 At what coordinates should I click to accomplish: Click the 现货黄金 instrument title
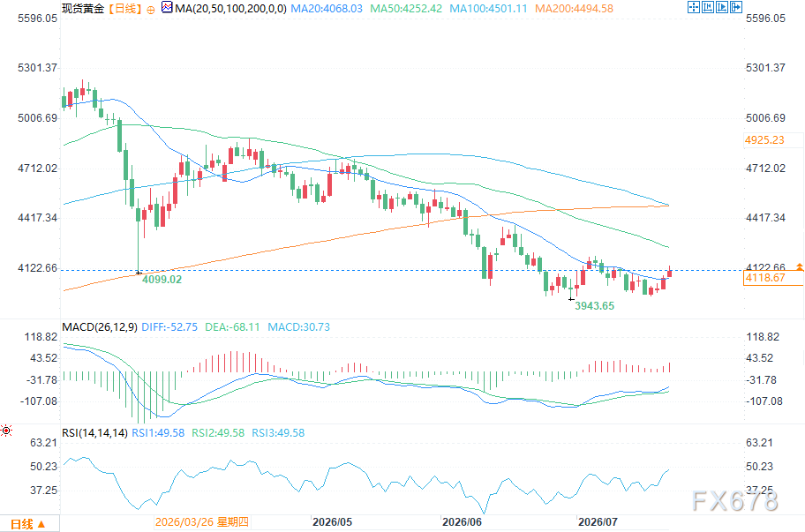click(x=83, y=8)
